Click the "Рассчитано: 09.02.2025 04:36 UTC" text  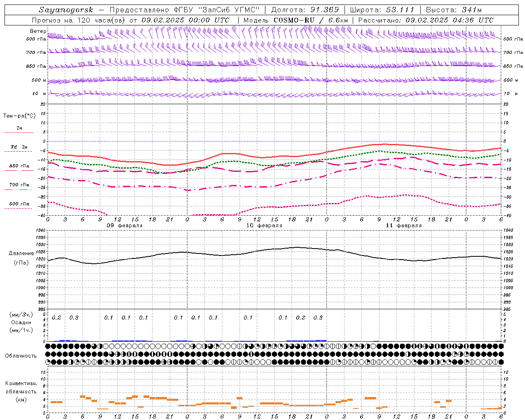426,20
